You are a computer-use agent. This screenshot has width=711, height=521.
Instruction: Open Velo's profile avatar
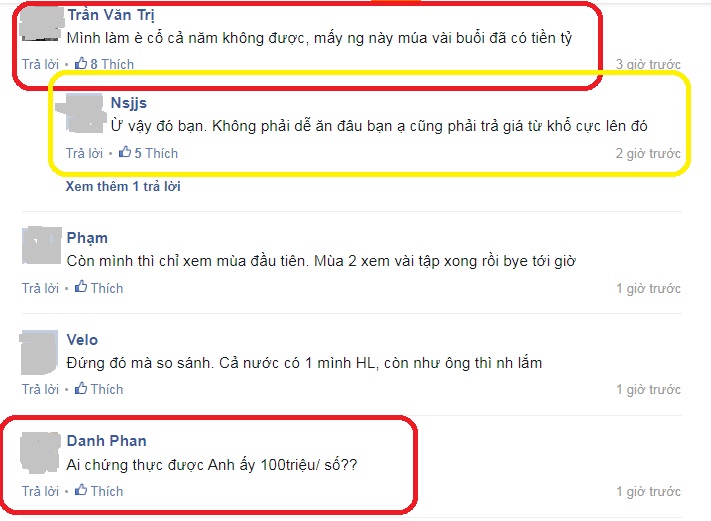click(39, 352)
